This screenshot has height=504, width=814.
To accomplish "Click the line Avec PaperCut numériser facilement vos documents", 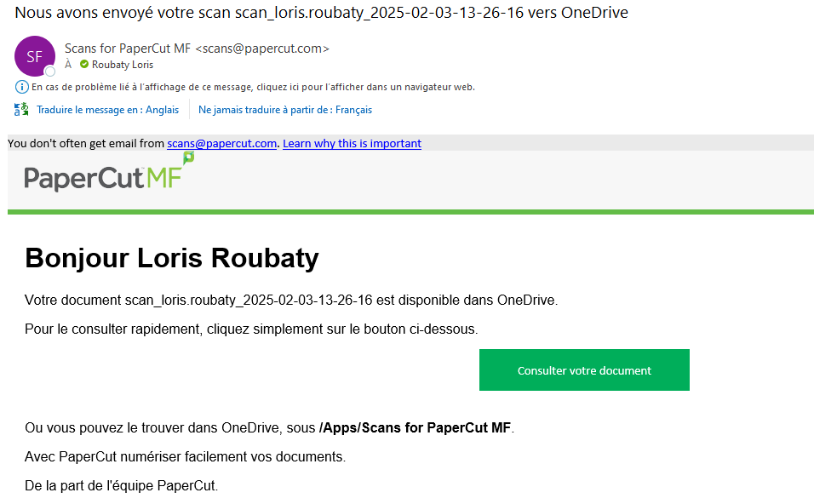I will click(x=186, y=457).
